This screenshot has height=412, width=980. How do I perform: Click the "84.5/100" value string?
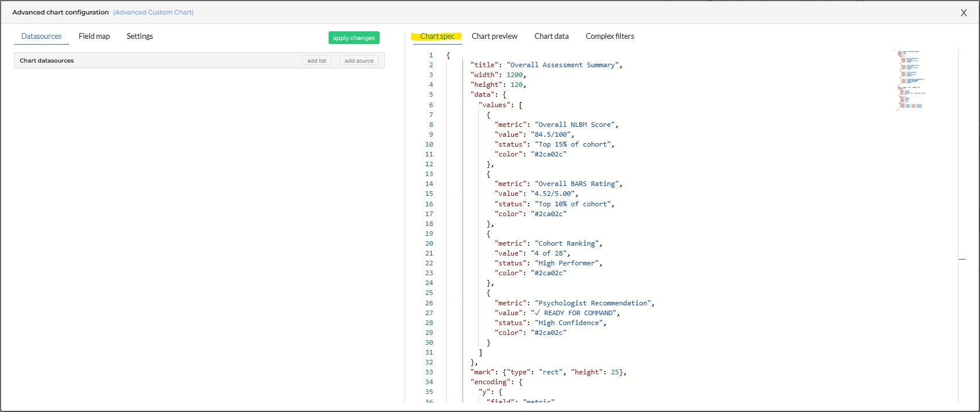pos(551,134)
